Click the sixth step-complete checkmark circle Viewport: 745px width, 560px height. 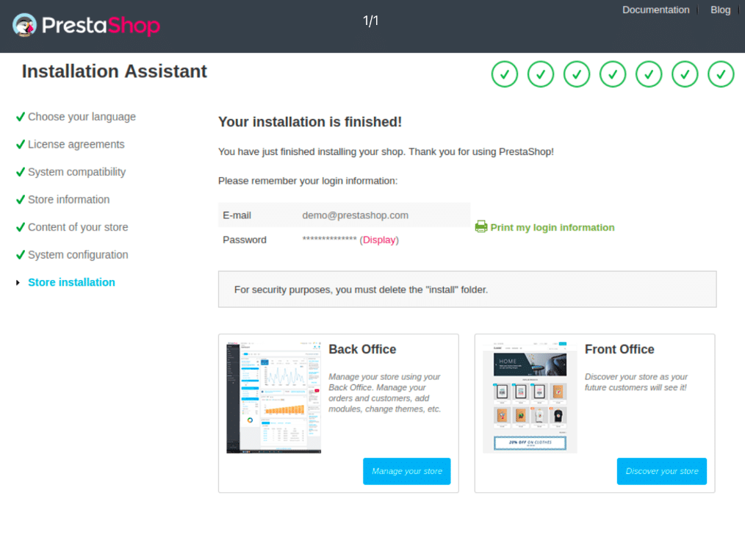point(685,74)
